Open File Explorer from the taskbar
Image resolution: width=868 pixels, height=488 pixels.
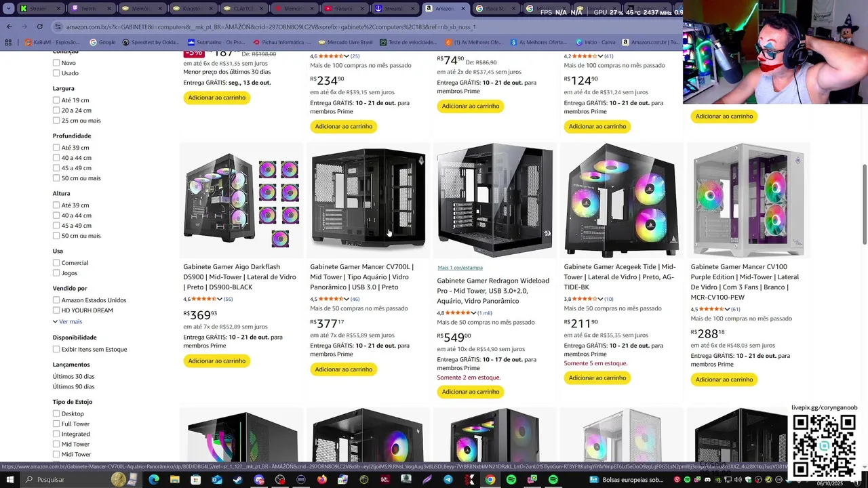(x=174, y=480)
